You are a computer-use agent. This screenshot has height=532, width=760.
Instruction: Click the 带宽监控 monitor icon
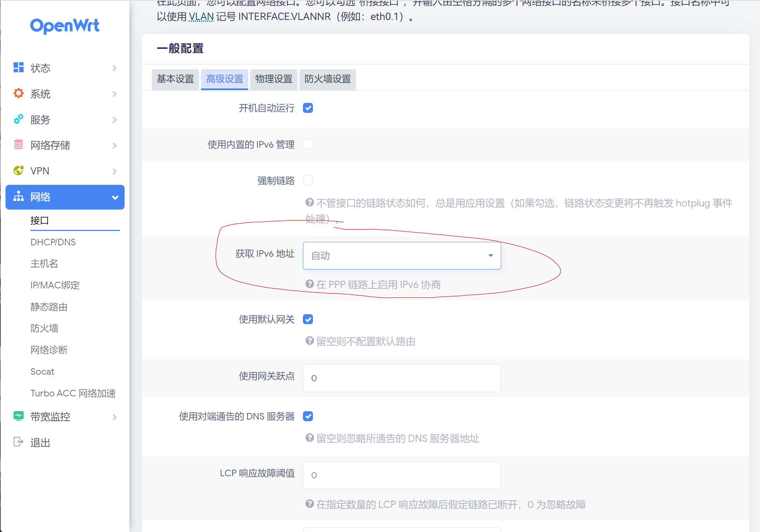click(19, 416)
